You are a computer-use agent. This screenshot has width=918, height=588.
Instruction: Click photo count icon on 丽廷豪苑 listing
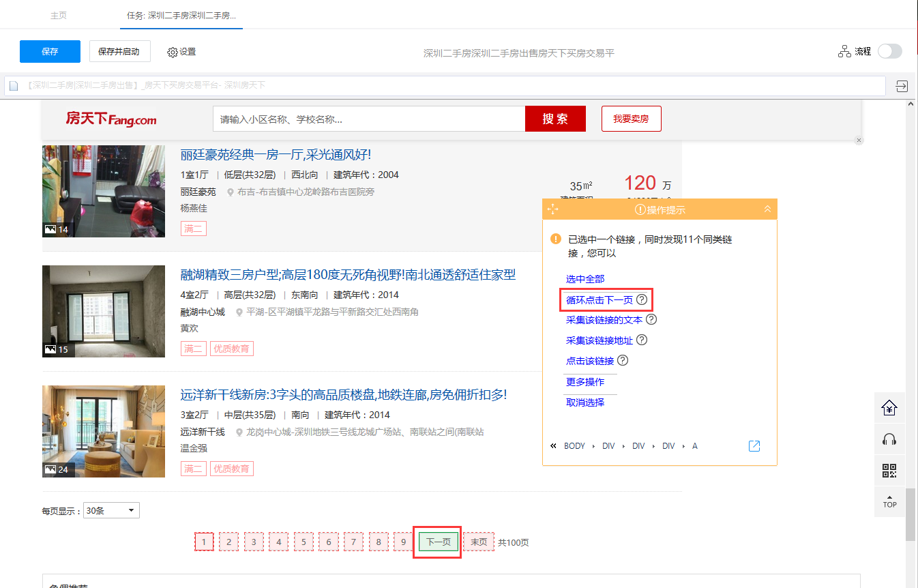pos(50,230)
